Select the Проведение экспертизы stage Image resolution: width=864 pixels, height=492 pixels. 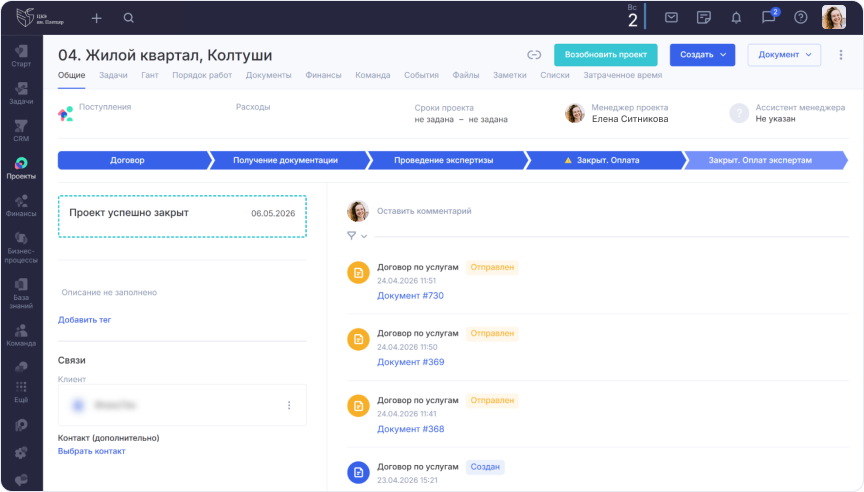447,160
